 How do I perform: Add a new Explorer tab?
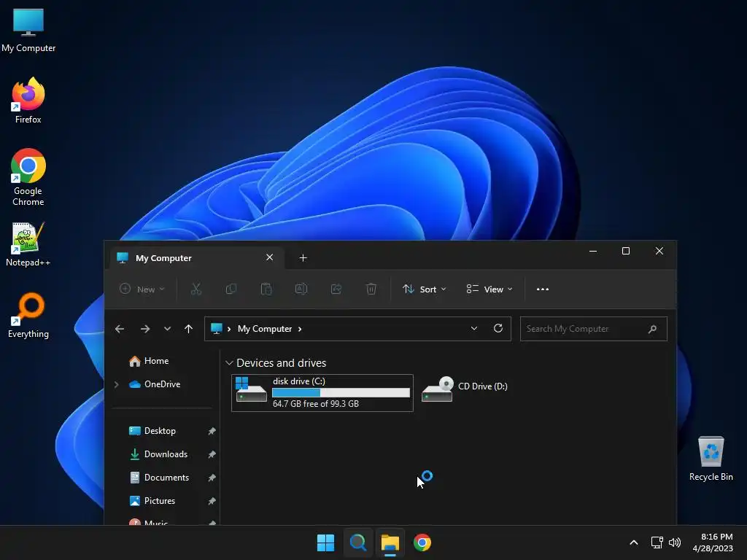point(303,257)
